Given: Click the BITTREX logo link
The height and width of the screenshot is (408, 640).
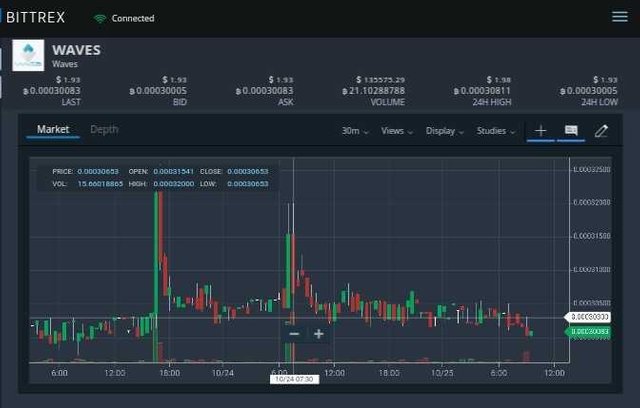Looking at the screenshot, I should pyautogui.click(x=36, y=17).
